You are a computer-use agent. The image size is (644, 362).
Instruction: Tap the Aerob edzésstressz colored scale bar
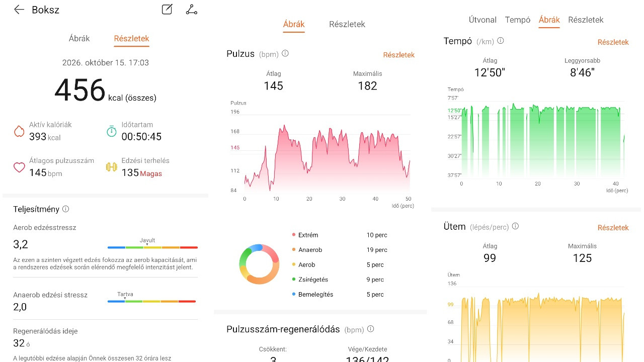(152, 247)
